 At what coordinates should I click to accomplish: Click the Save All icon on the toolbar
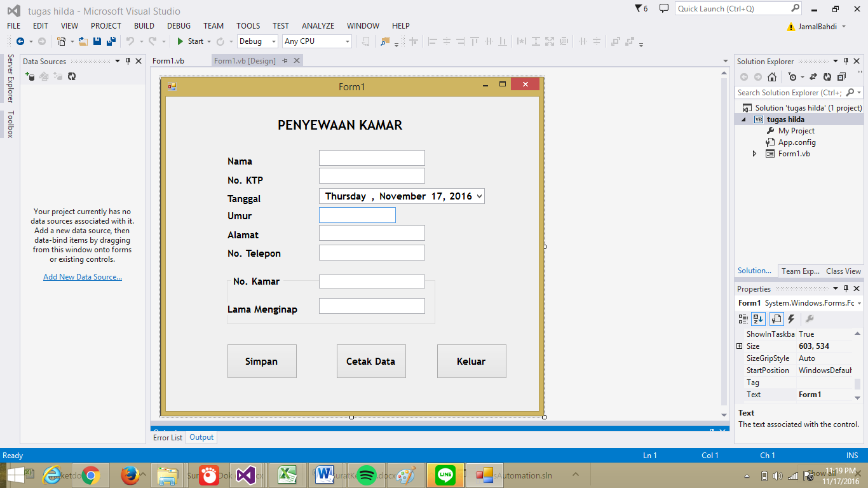coord(111,42)
